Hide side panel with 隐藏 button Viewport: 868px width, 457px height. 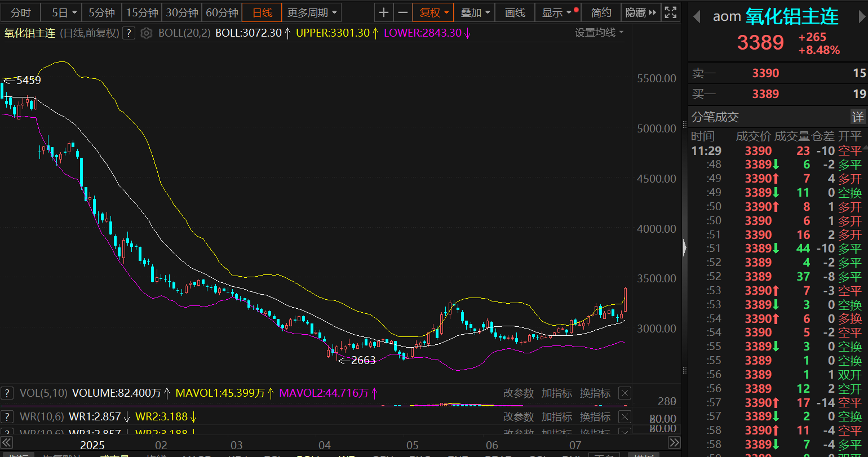point(641,12)
